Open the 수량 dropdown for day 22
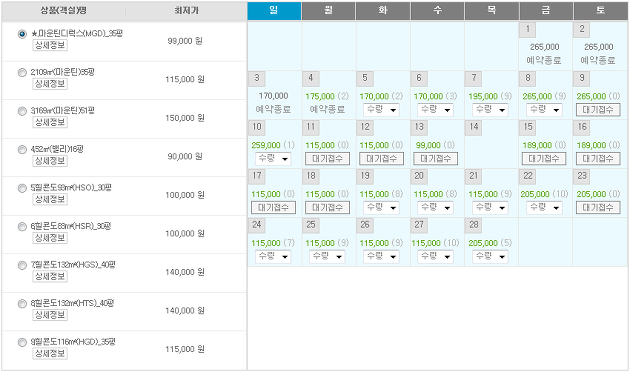 click(544, 208)
